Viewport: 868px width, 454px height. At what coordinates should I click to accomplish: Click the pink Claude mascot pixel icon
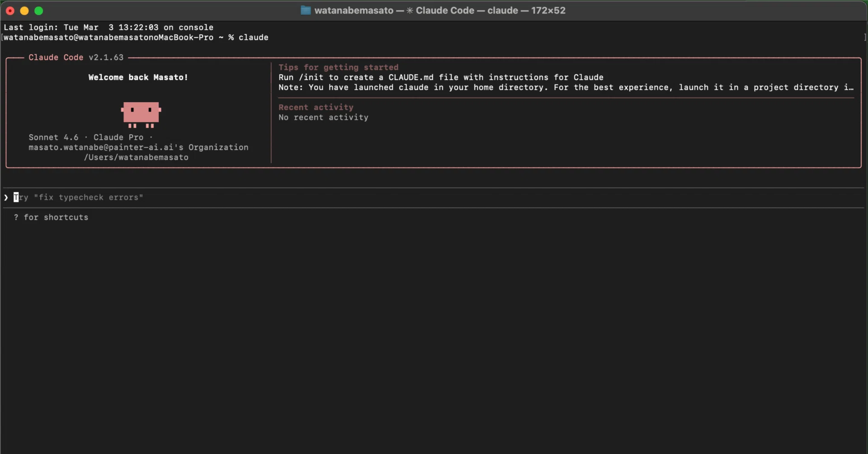point(141,115)
